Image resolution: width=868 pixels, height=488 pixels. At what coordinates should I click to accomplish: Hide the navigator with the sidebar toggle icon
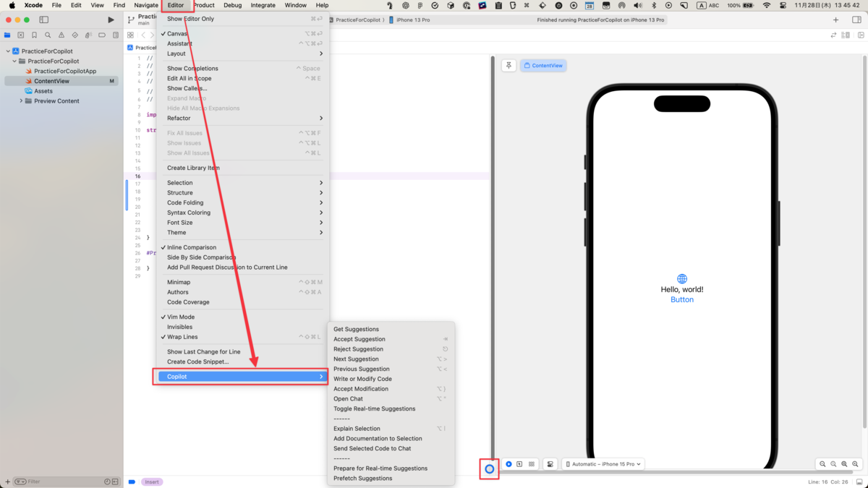(43, 20)
